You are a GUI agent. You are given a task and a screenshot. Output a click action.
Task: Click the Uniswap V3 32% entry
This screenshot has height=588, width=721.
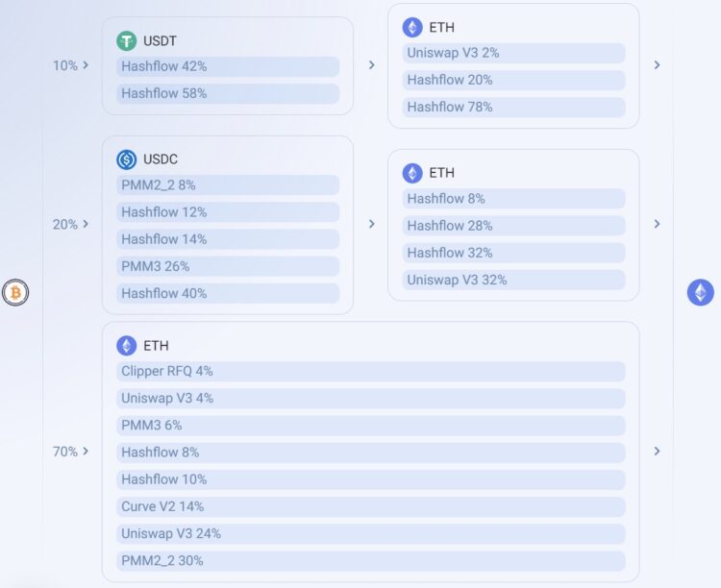coord(513,281)
